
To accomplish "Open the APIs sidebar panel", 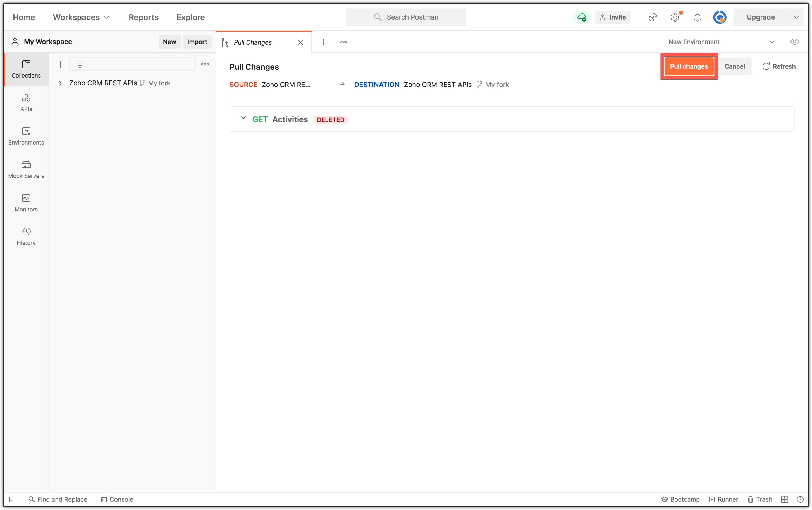I will click(x=26, y=102).
